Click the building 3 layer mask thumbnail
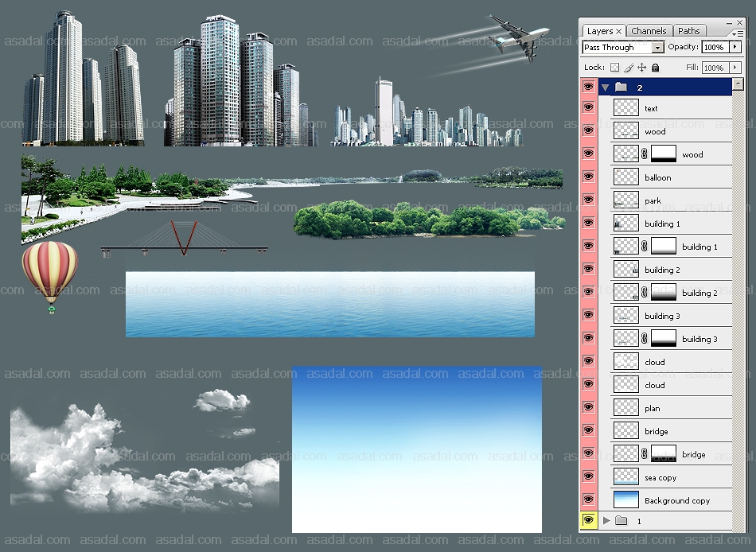Screen dimensions: 756x552 (x=664, y=339)
